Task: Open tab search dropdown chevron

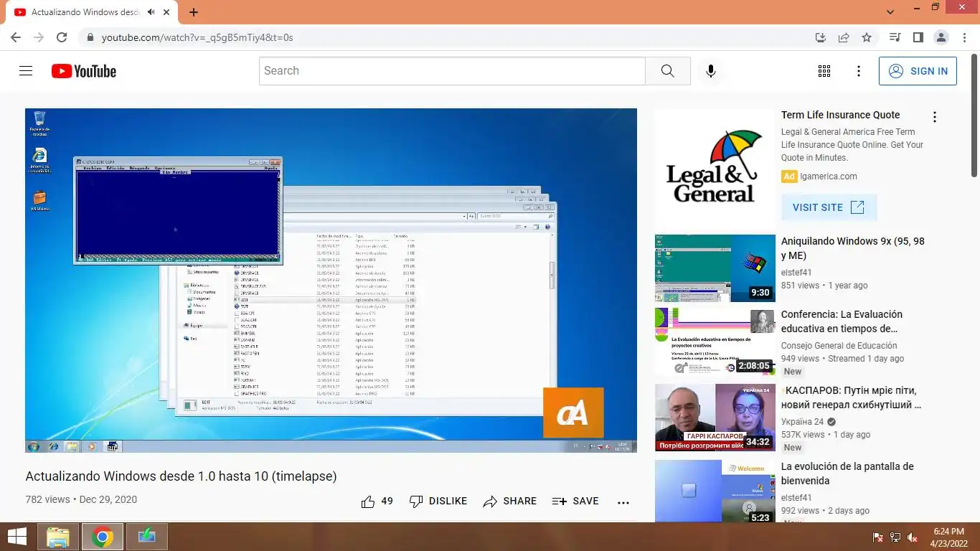Action: [890, 12]
